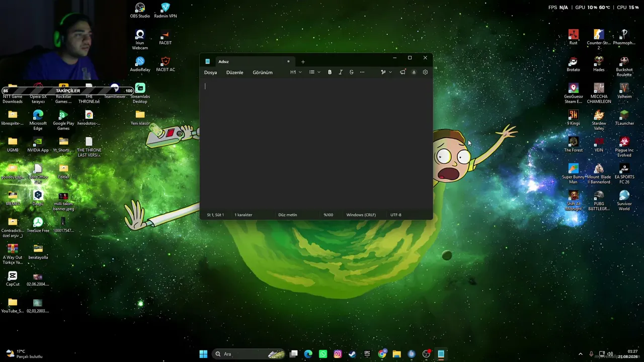
Task: Open Notepad settings gear
Action: tap(425, 72)
